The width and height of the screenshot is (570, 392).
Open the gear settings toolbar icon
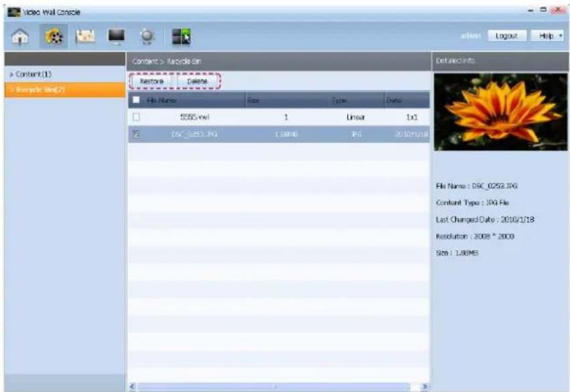click(147, 36)
